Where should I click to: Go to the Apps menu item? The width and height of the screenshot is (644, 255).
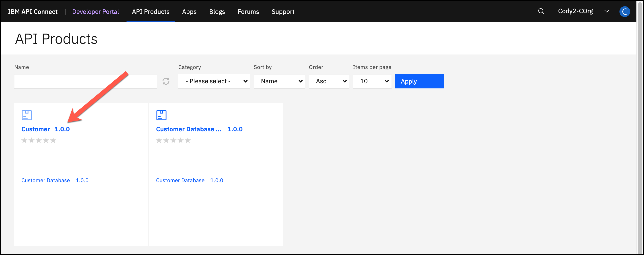click(x=189, y=12)
